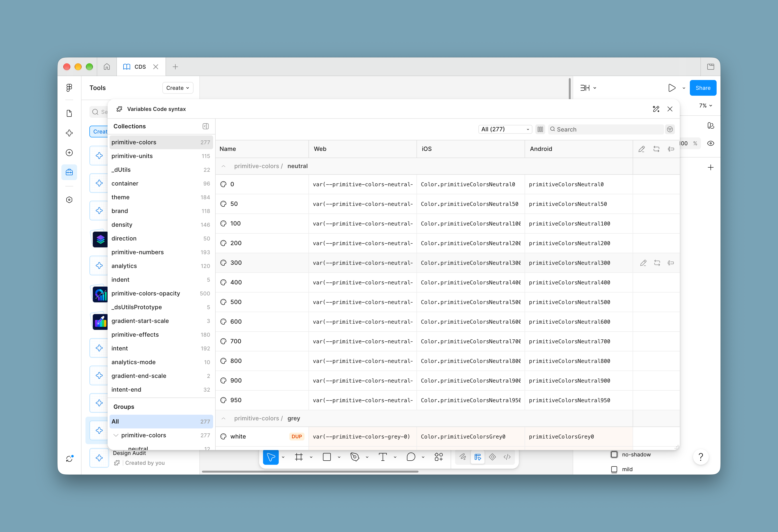Toggle the eye visibility icon in right panel
Screen dimensions: 778x532
pyautogui.click(x=710, y=143)
